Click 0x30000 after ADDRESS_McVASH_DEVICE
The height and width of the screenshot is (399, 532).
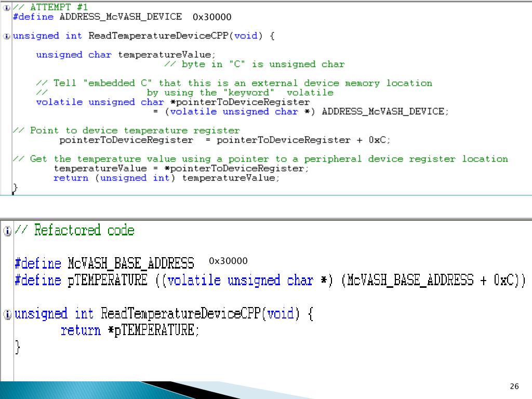pos(212,17)
